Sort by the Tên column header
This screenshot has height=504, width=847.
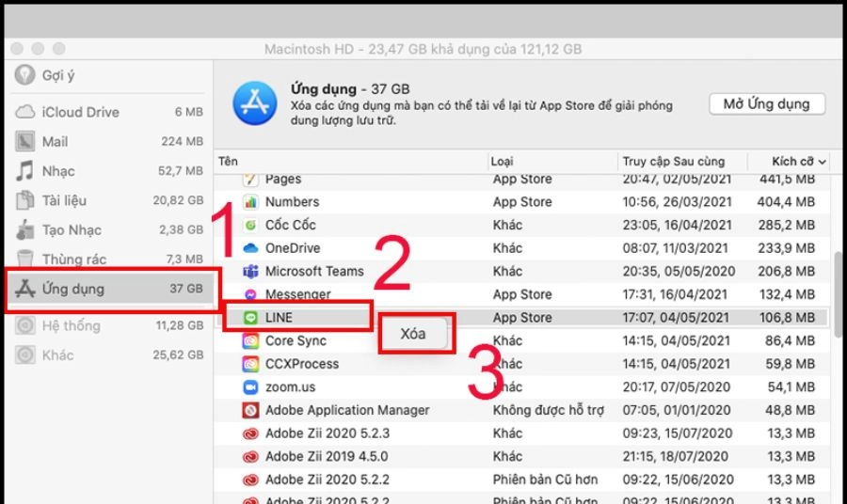click(x=228, y=162)
